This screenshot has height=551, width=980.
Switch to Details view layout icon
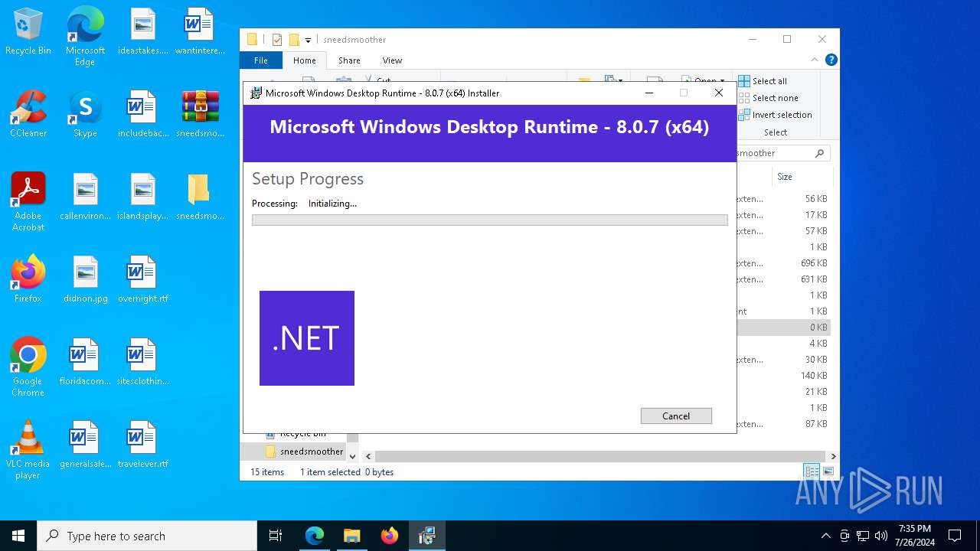(812, 471)
